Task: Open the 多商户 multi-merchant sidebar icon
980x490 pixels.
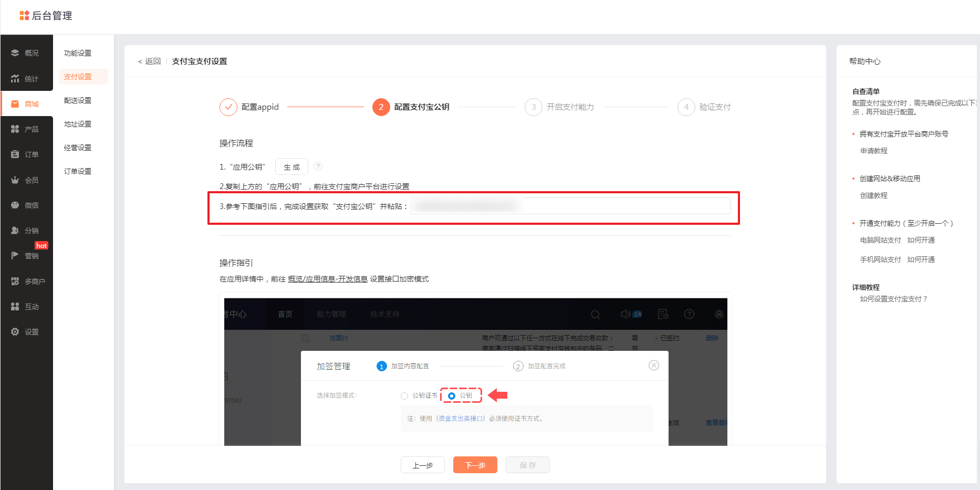Action: (x=15, y=282)
